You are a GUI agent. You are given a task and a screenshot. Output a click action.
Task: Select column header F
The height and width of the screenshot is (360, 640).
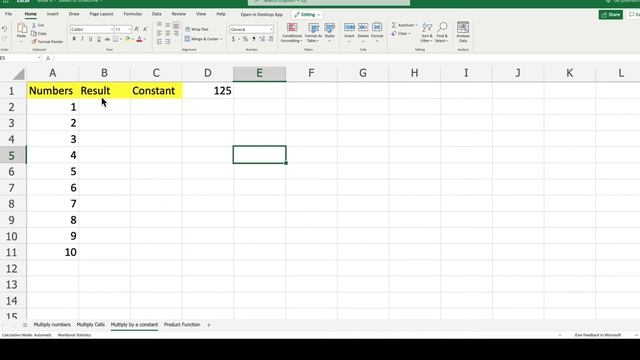[x=311, y=73]
